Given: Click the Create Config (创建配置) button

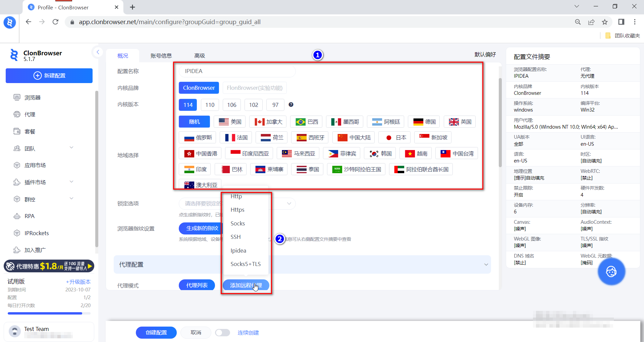Looking at the screenshot, I should pyautogui.click(x=156, y=333).
